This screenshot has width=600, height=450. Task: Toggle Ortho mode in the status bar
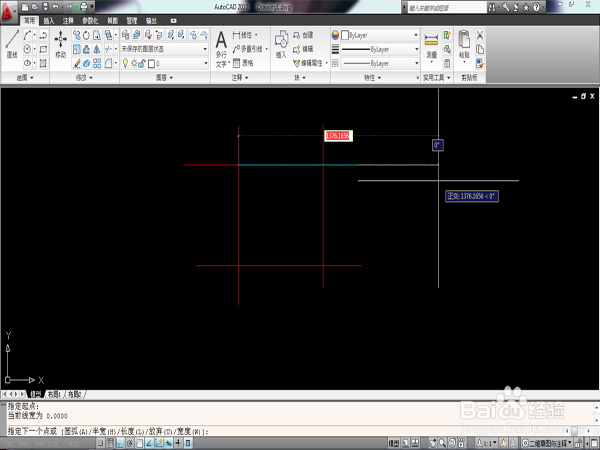click(120, 443)
